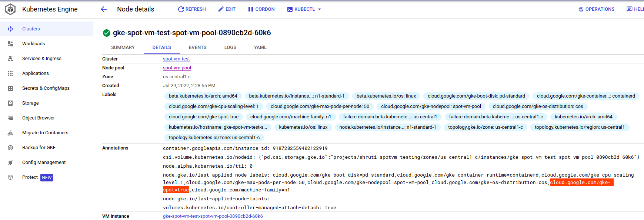644x220 pixels.
Task: Switch to the YAML tab
Action: point(260,47)
